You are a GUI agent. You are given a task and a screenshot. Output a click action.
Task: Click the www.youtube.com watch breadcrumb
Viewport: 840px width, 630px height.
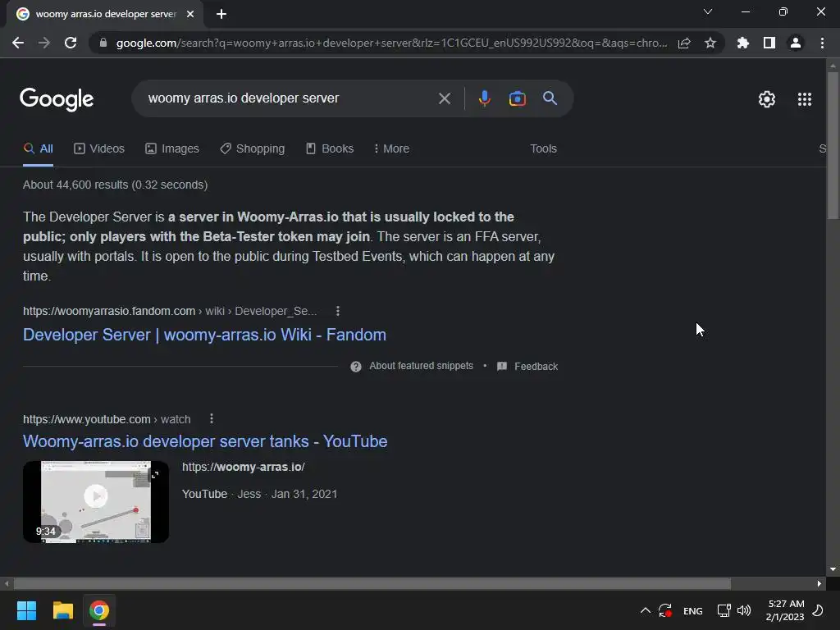tap(107, 419)
